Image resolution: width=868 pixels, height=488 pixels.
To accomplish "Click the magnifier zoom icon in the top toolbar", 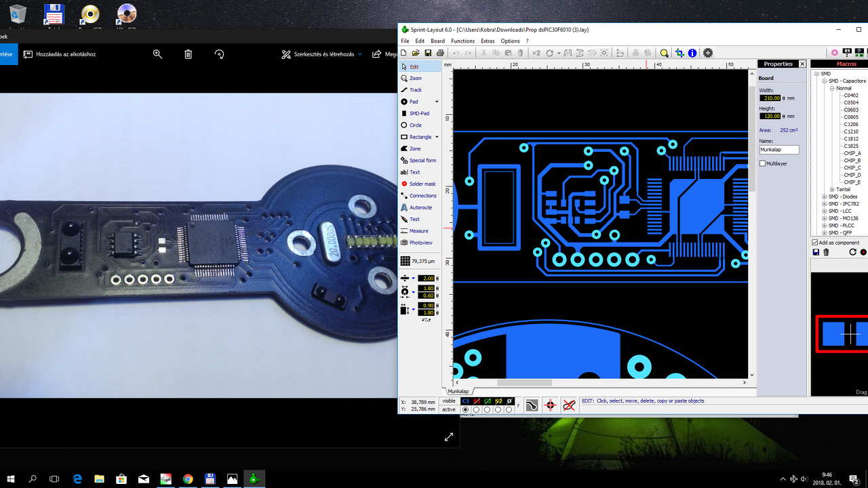I will (x=665, y=53).
